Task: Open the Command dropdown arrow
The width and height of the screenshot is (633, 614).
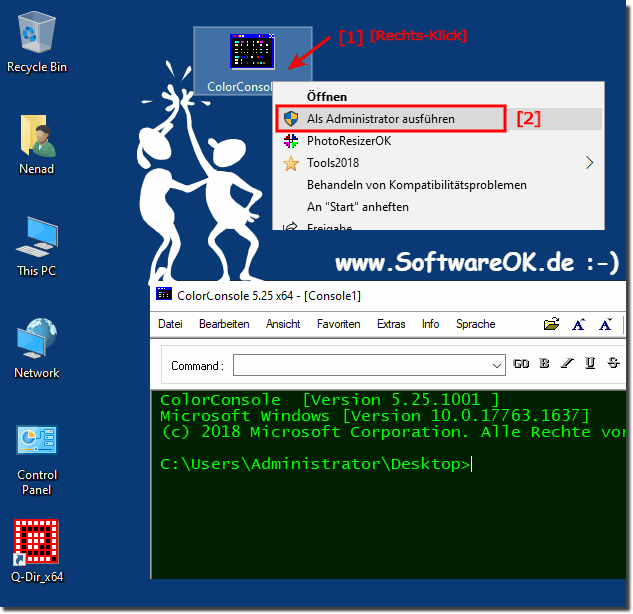Action: point(497,365)
